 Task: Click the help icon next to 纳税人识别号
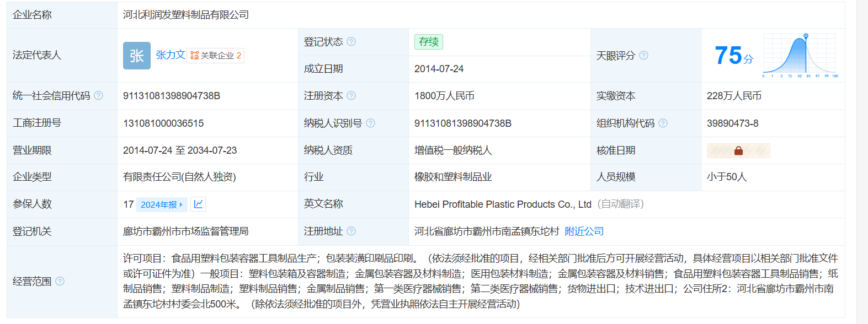click(x=371, y=123)
